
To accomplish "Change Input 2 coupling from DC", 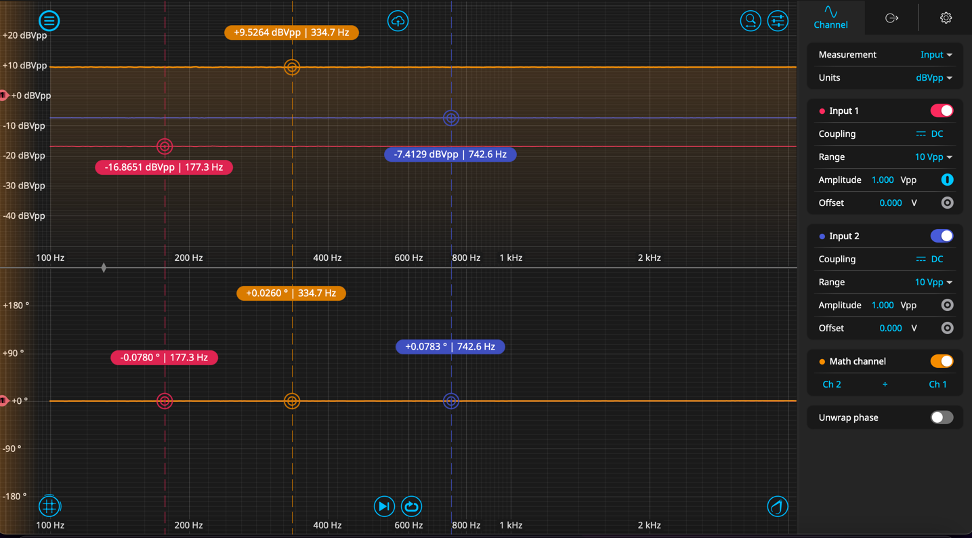I will pos(930,259).
